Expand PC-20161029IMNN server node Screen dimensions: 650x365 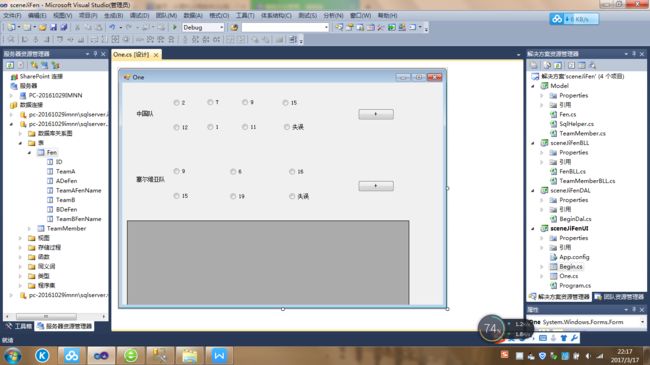pos(11,95)
